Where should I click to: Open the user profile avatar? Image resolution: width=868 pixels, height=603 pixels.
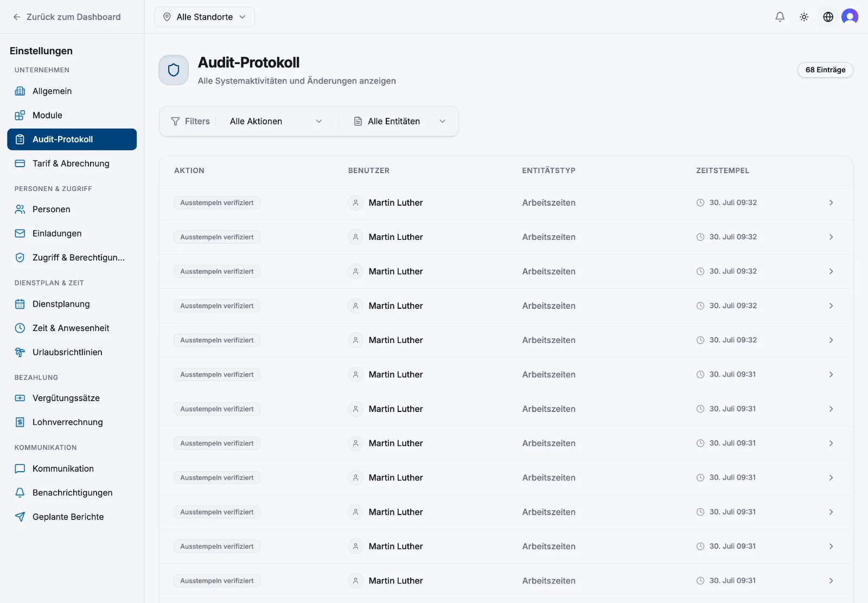click(850, 17)
